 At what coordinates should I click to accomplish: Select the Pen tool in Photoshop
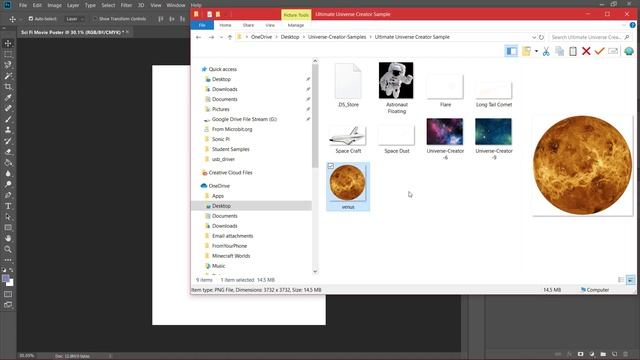pos(8,195)
